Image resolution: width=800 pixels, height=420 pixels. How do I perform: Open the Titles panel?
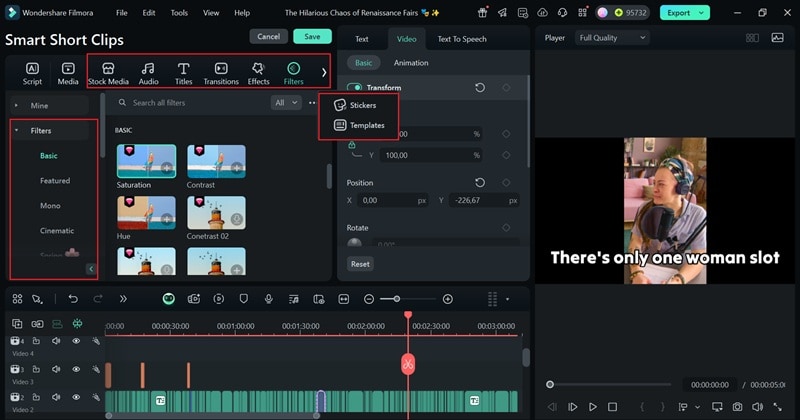click(183, 73)
